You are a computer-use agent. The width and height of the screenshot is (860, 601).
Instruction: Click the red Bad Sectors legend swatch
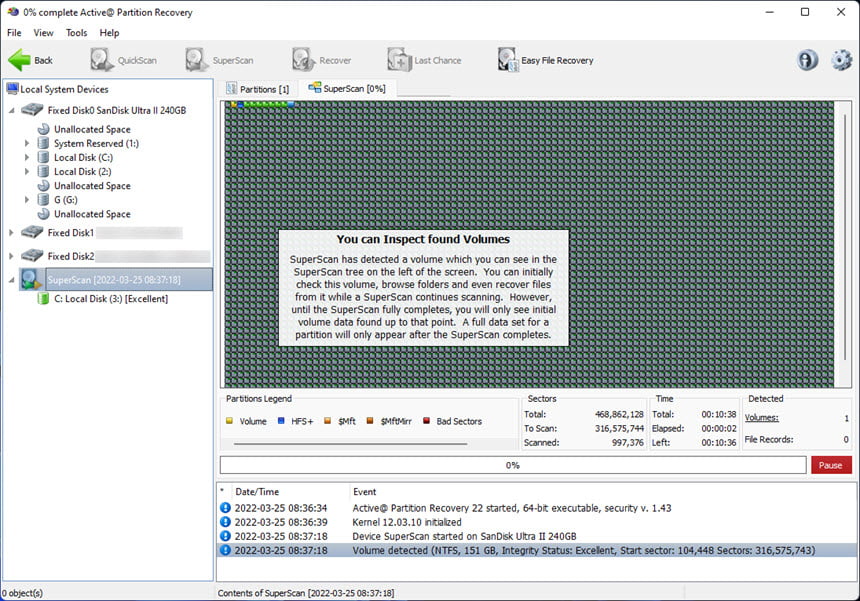pyautogui.click(x=426, y=421)
